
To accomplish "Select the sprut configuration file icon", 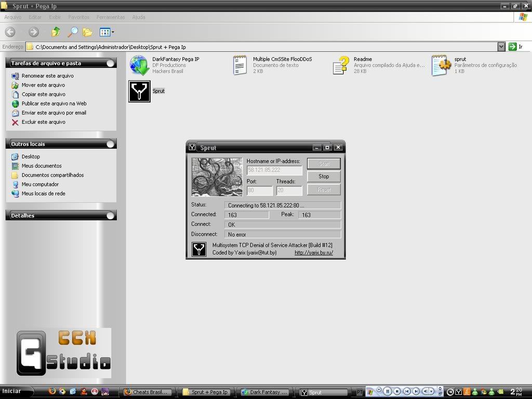I will click(441, 65).
